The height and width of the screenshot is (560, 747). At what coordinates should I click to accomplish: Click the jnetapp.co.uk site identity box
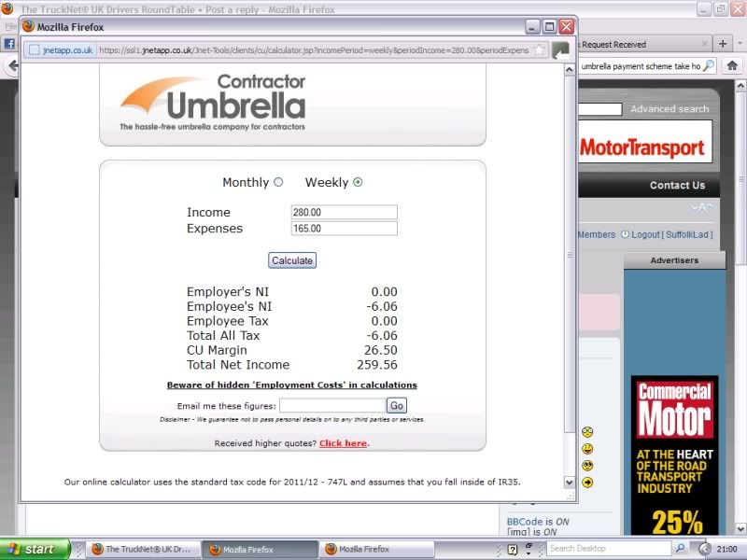point(60,50)
